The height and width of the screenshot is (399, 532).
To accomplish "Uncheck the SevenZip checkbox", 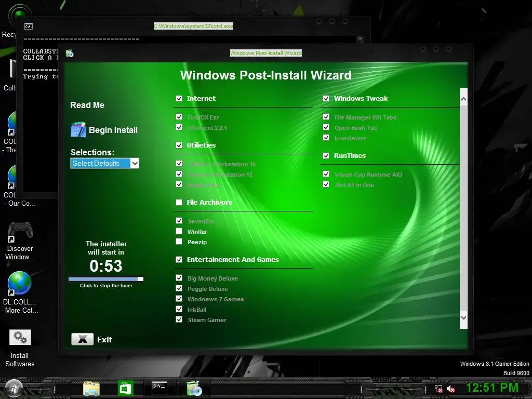I will click(x=179, y=220).
